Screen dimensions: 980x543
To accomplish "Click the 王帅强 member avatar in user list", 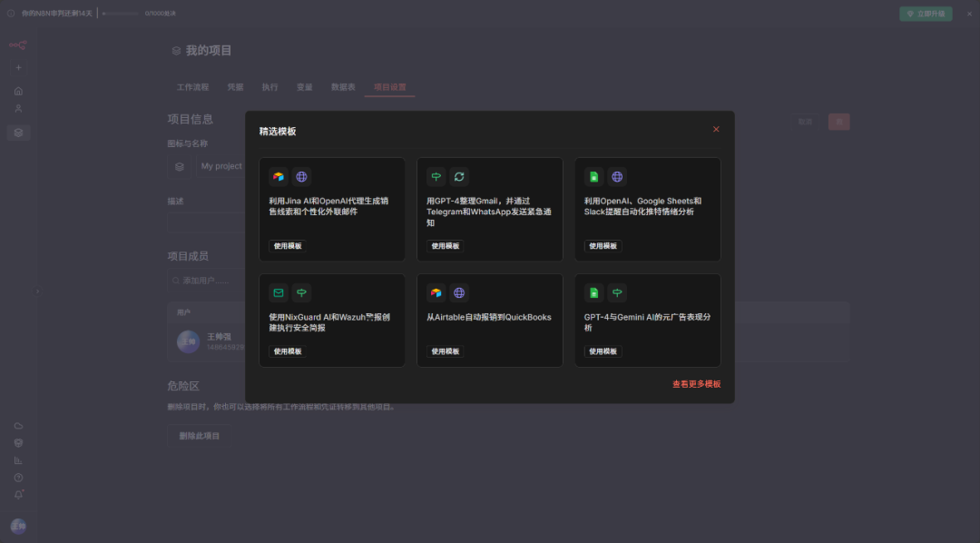I will pos(188,341).
